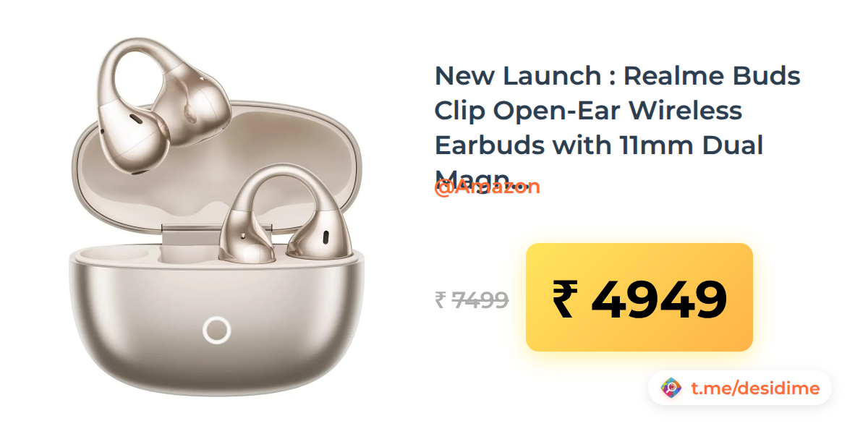Click the open lid of the charging case
This screenshot has width=868, height=434.
(217, 174)
